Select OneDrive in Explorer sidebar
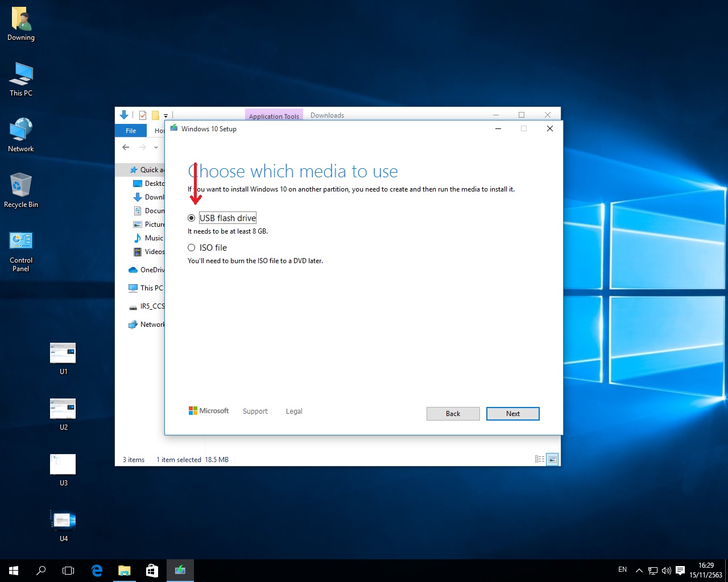The width and height of the screenshot is (728, 582). (146, 270)
